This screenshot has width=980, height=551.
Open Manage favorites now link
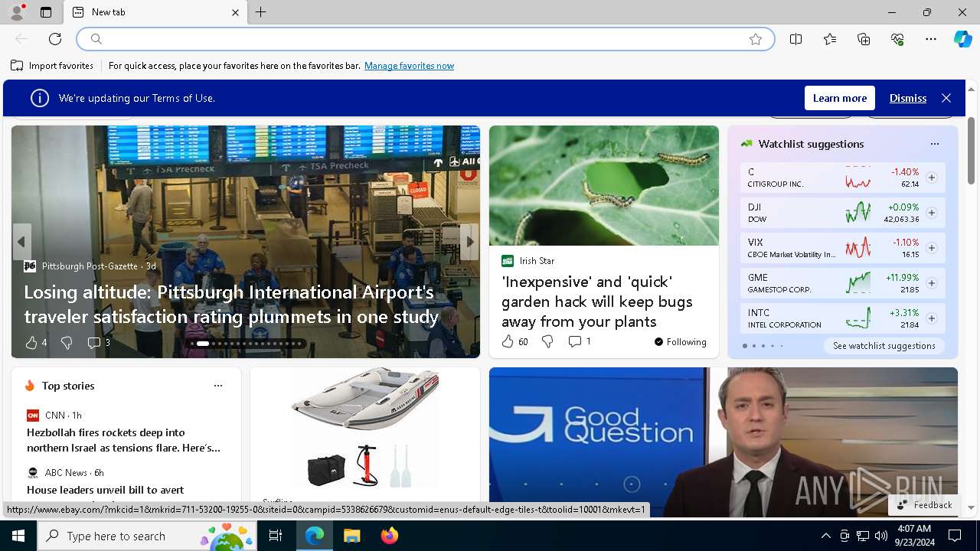tap(409, 66)
